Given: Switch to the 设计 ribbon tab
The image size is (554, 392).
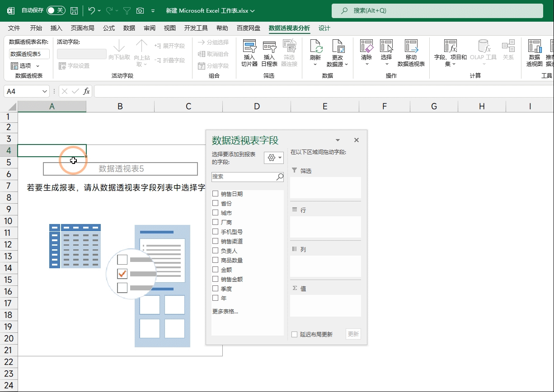Looking at the screenshot, I should pyautogui.click(x=324, y=28).
